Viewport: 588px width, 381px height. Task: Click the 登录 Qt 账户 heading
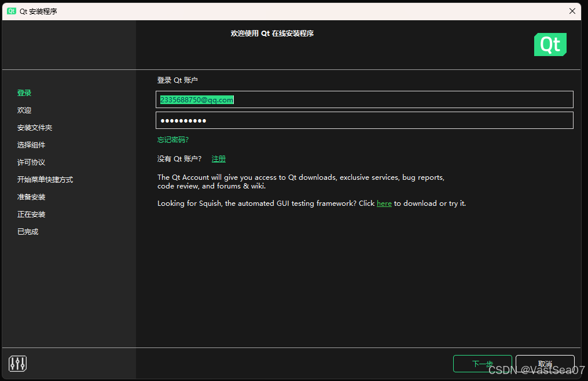click(177, 80)
